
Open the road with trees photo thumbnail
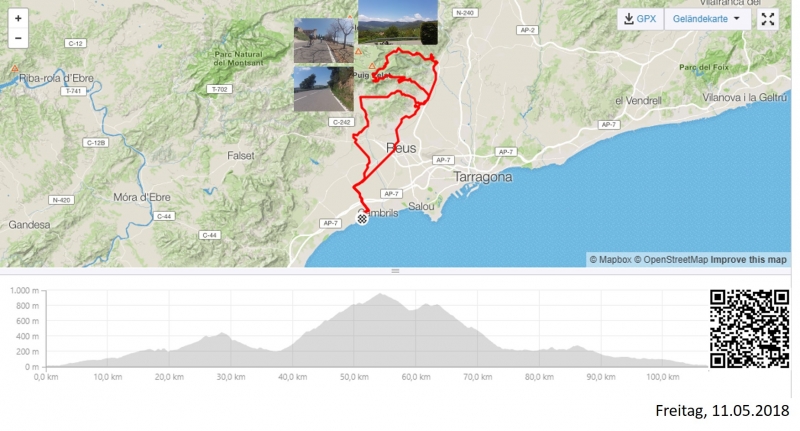tap(323, 41)
